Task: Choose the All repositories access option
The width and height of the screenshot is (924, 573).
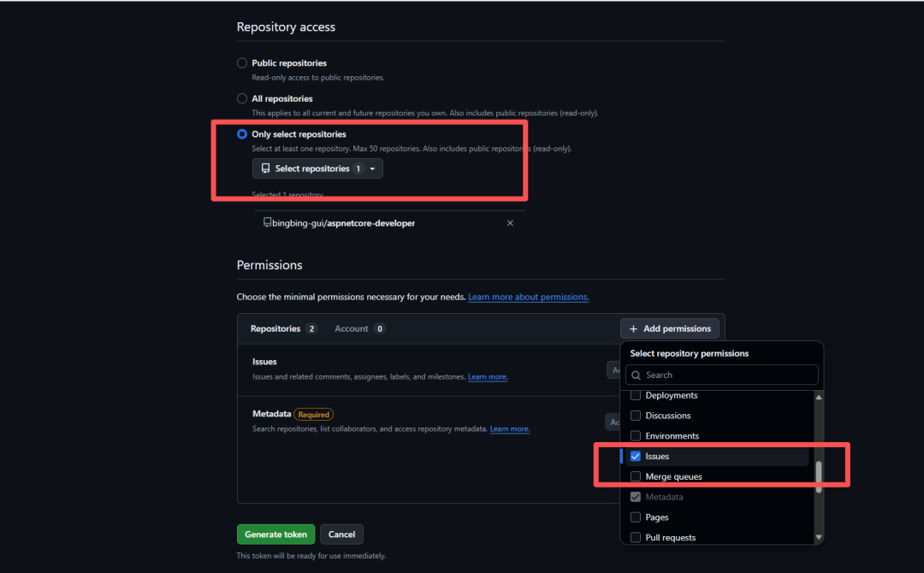Action: pos(242,97)
